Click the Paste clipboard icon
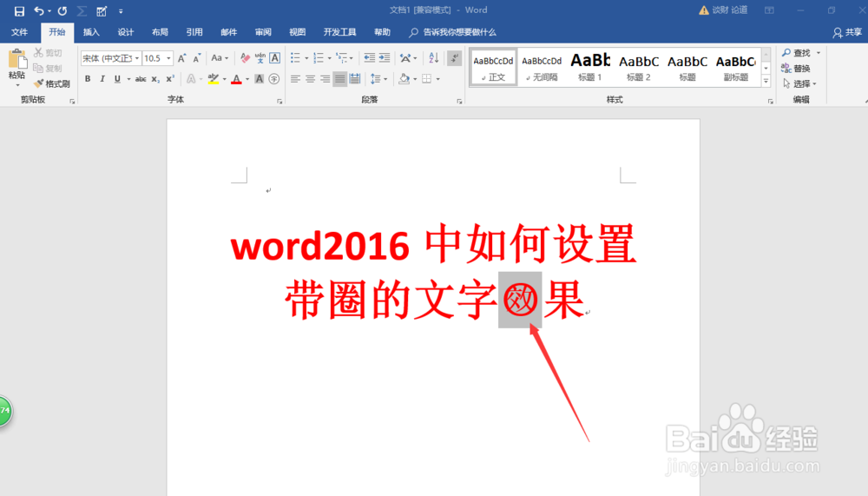Viewport: 868px width, 496px height. [17, 59]
